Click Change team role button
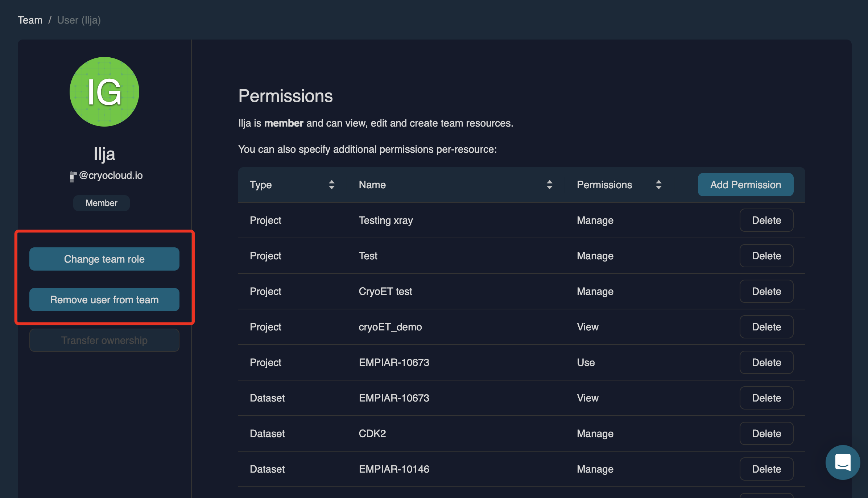Image resolution: width=868 pixels, height=498 pixels. pos(104,259)
